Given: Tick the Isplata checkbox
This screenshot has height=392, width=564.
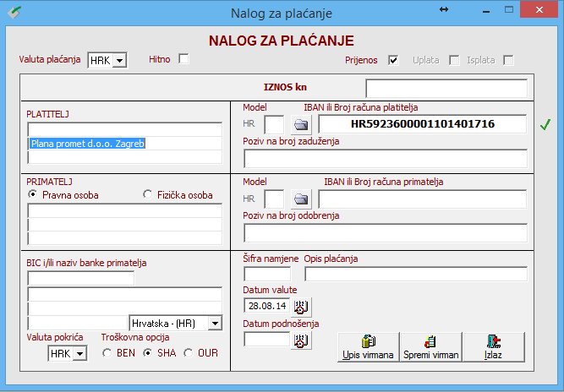Looking at the screenshot, I should pos(508,60).
